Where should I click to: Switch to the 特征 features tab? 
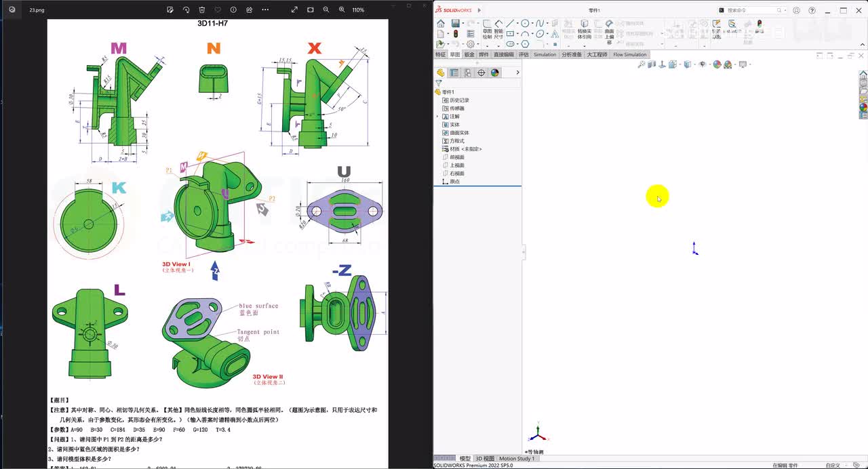click(441, 54)
